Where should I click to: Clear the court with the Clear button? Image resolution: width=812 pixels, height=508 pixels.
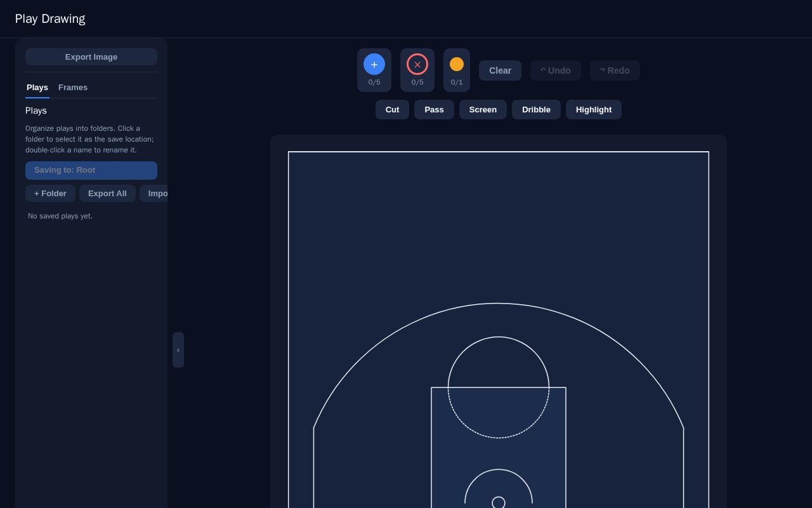(x=500, y=70)
